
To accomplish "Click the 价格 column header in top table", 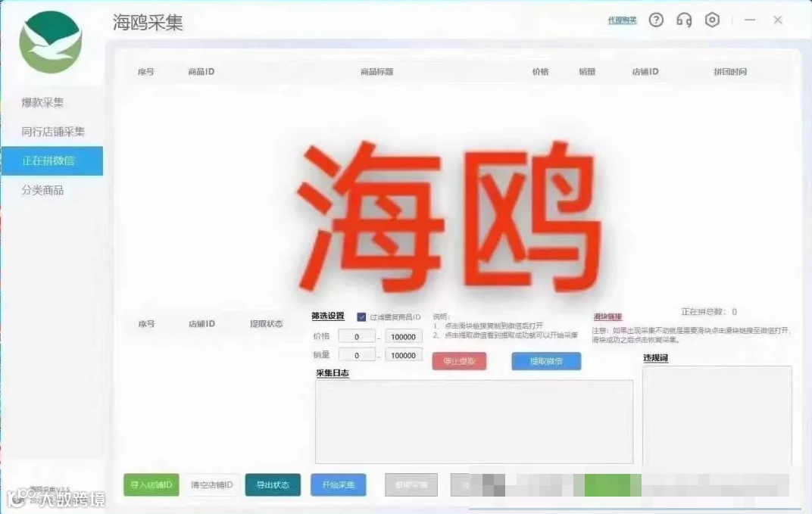I will tap(540, 71).
